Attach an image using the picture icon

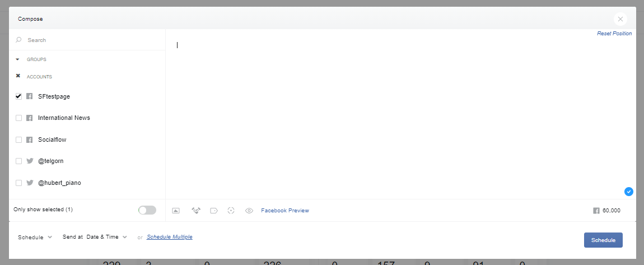pos(176,211)
